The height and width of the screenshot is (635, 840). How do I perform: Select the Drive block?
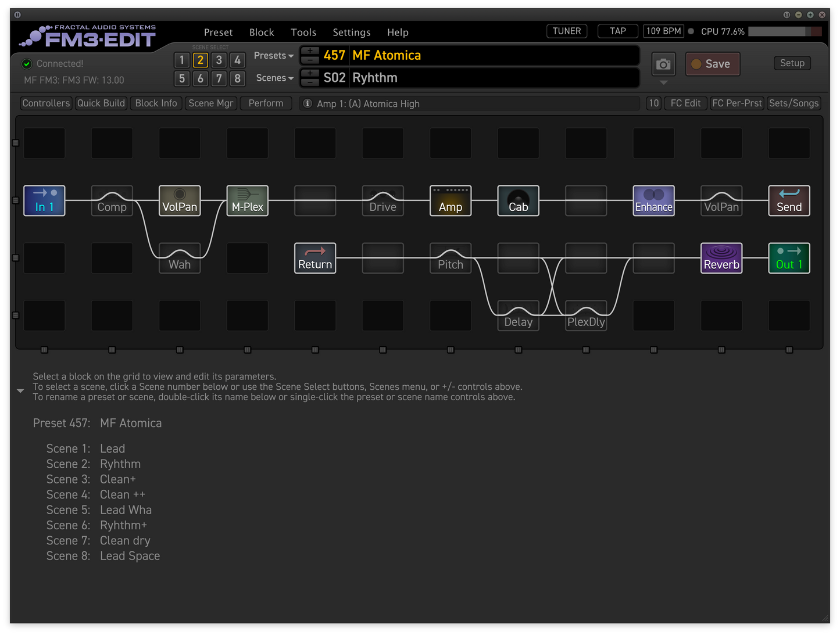(x=383, y=200)
